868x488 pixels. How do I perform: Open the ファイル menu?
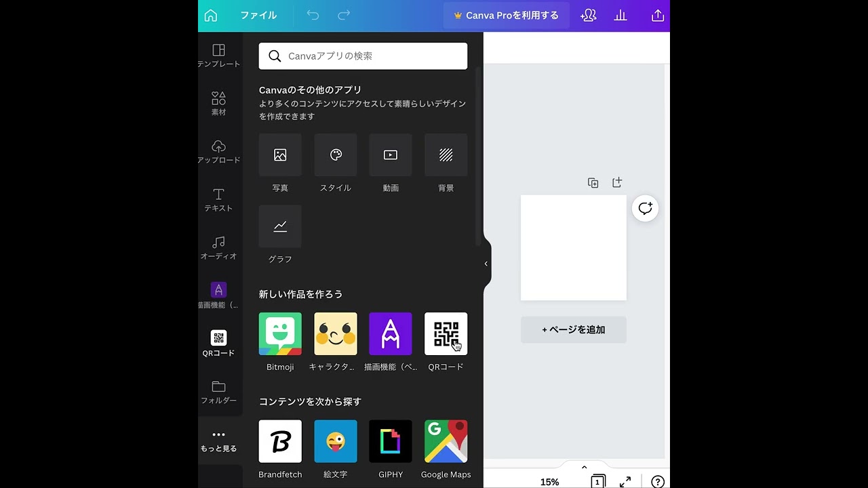258,16
